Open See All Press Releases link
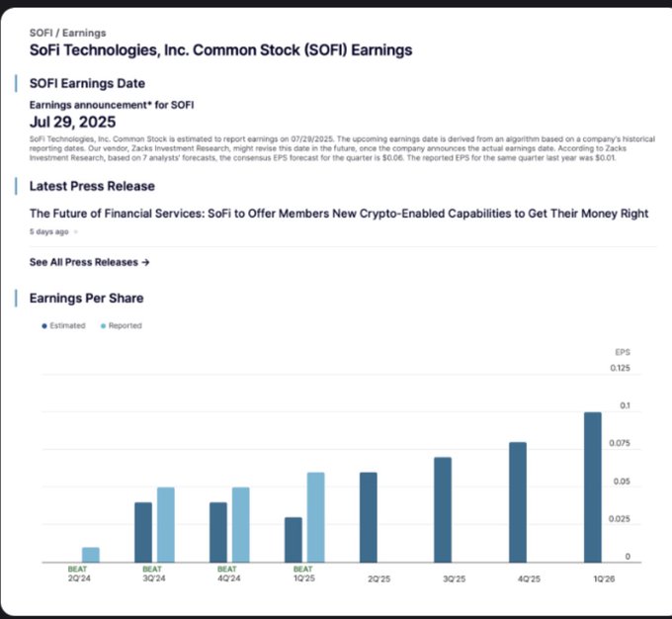672x619 pixels. click(x=89, y=262)
